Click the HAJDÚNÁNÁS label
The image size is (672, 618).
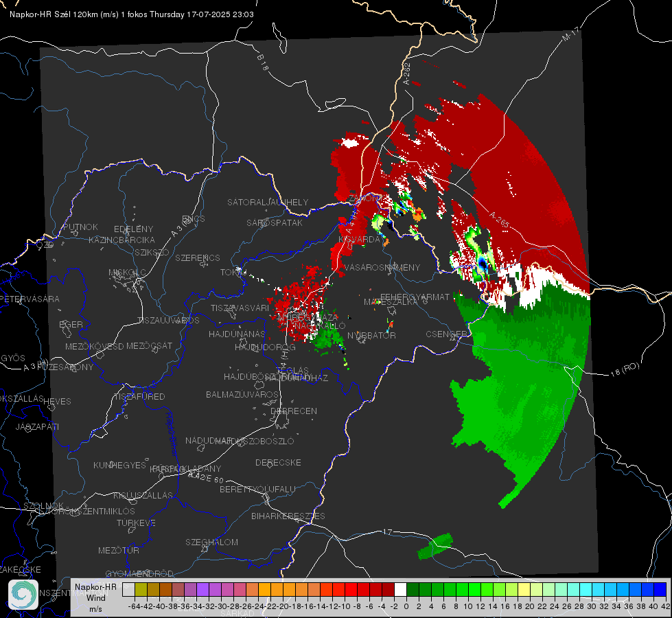click(x=237, y=334)
